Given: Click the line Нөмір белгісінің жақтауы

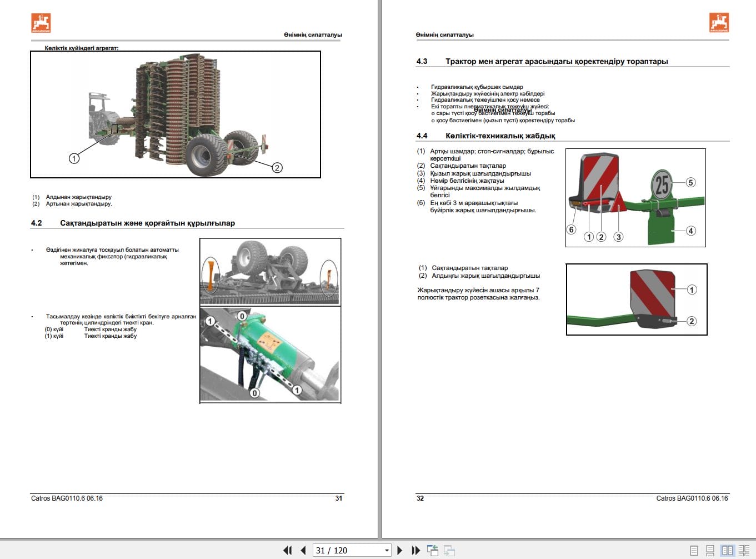Looking at the screenshot, I should point(467,181).
